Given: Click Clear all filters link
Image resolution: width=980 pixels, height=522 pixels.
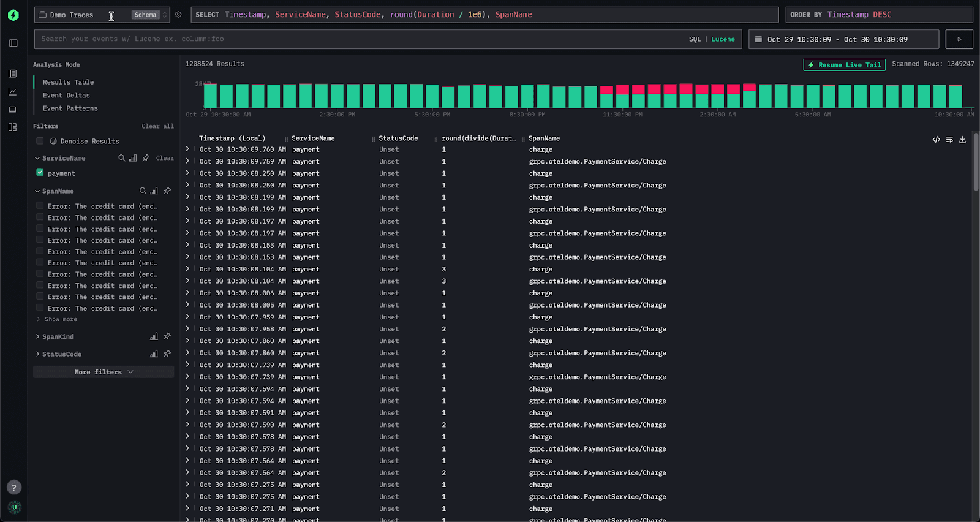Looking at the screenshot, I should 157,126.
